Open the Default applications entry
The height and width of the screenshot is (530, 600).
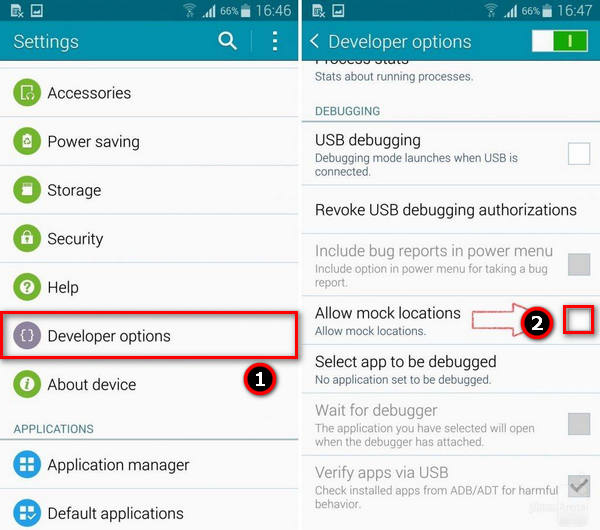(x=149, y=513)
